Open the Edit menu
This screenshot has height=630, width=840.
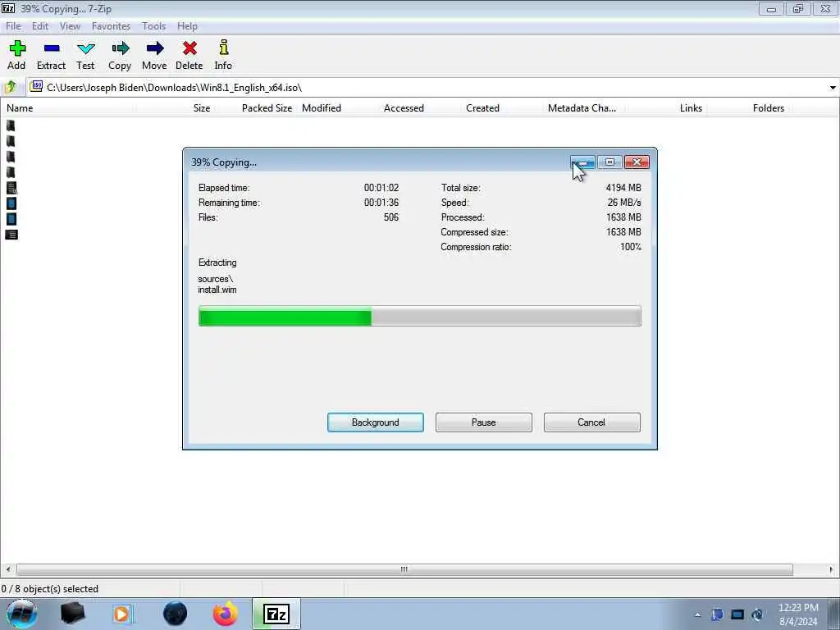(39, 26)
